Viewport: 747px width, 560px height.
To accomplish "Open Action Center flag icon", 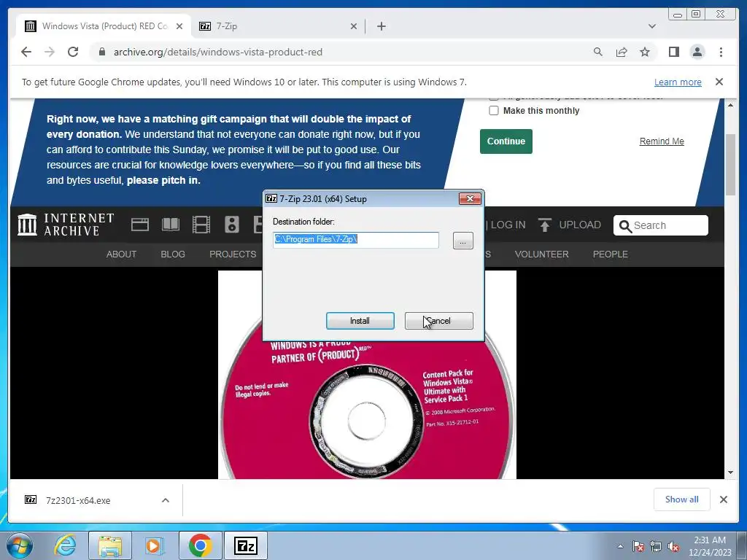I will click(x=638, y=546).
